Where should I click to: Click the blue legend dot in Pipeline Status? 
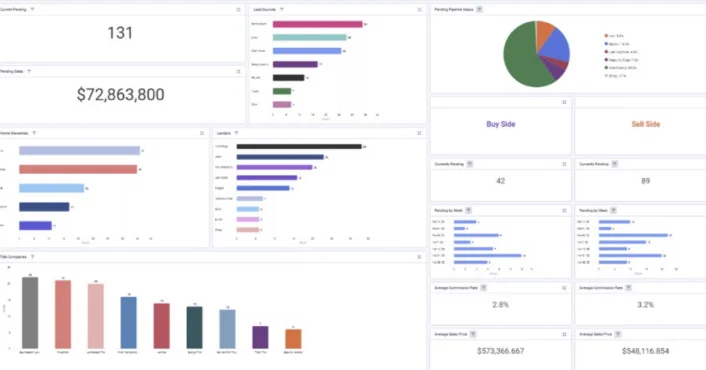[606, 44]
